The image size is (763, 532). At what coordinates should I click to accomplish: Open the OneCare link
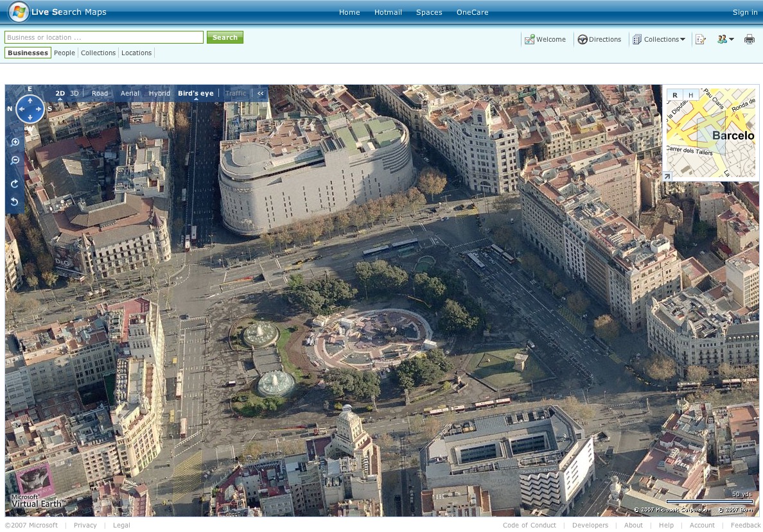click(x=472, y=12)
